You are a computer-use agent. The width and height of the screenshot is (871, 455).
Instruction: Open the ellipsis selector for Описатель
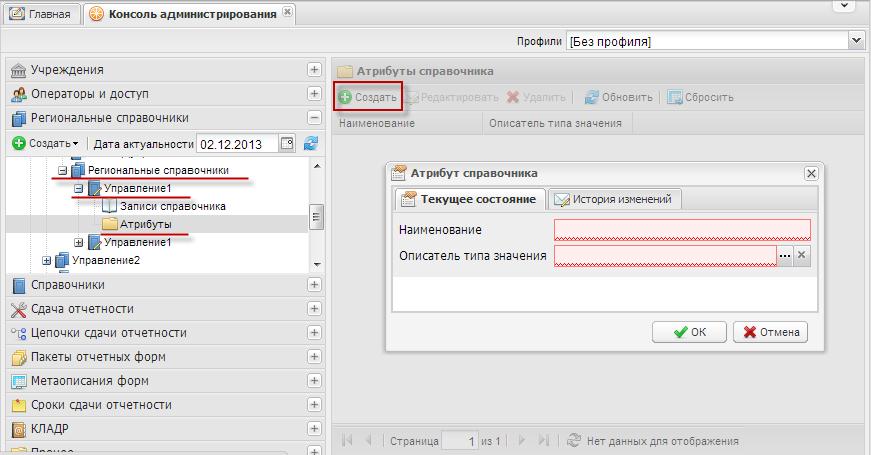(785, 256)
